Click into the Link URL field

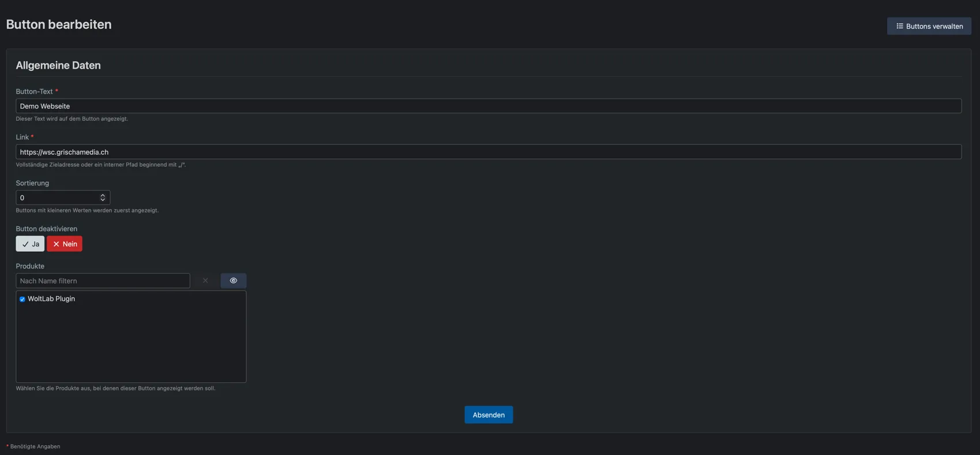pyautogui.click(x=489, y=152)
